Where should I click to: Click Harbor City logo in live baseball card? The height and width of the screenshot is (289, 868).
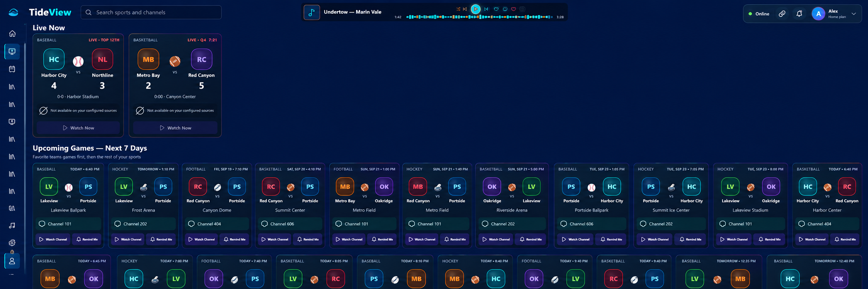pos(54,59)
